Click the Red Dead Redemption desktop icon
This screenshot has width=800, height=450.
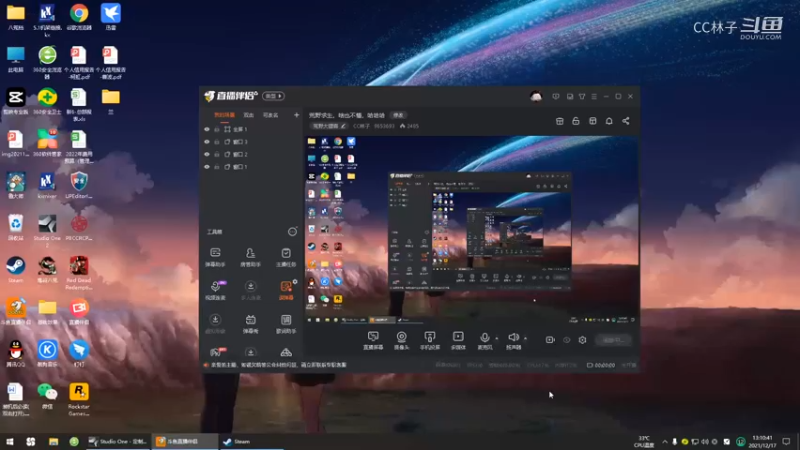pyautogui.click(x=79, y=273)
